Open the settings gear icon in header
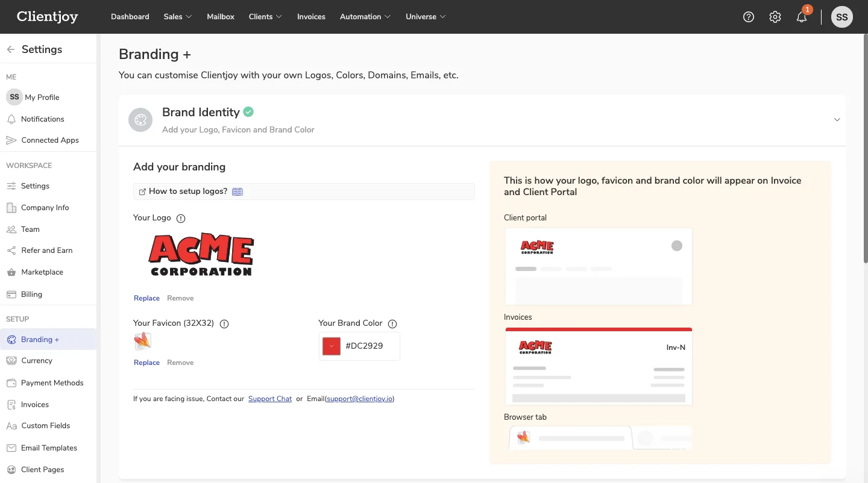868x483 pixels. click(x=775, y=17)
